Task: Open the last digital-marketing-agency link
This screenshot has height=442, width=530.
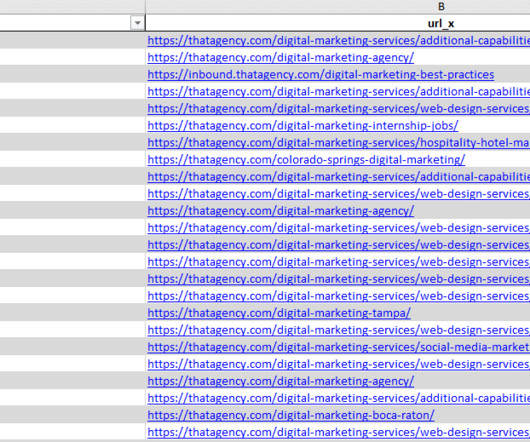Action: coord(281,381)
